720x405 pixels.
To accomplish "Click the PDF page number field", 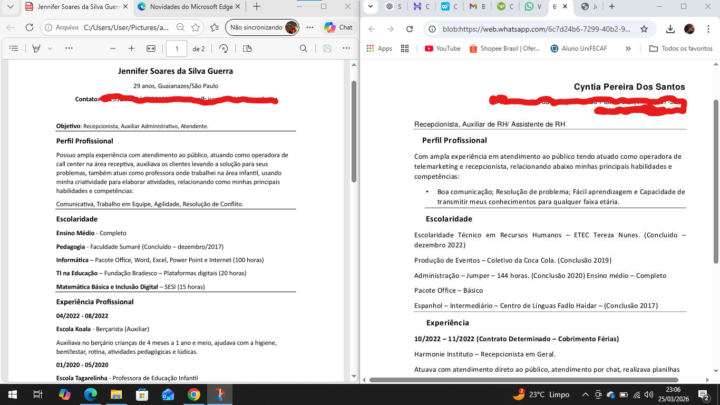I will click(x=176, y=47).
